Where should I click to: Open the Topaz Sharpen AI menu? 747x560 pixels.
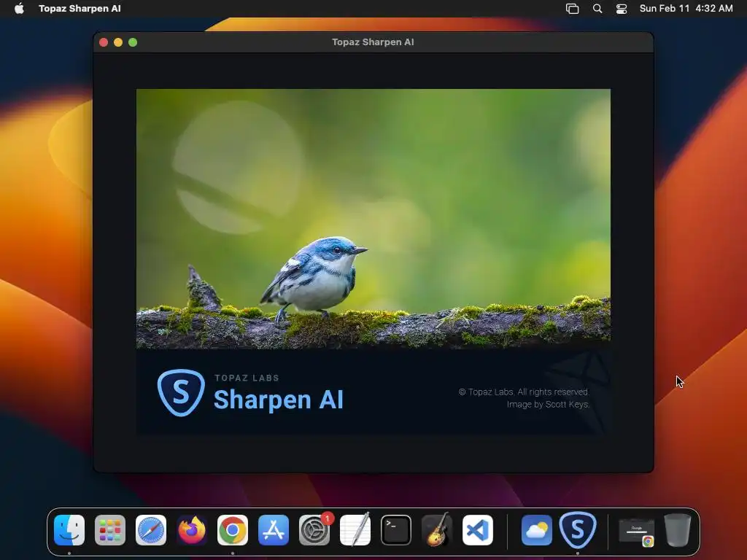tap(80, 9)
